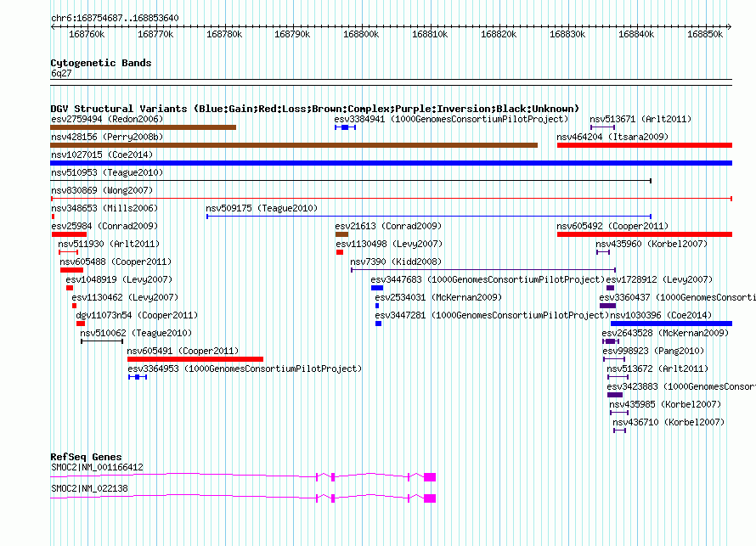This screenshot has width=756, height=546.
Task: Click the DGV Structural Variants track title
Action: pyautogui.click(x=315, y=109)
